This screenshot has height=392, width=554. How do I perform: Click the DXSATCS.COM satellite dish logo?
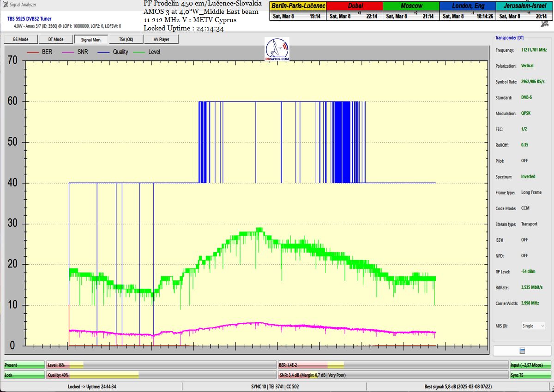click(x=277, y=49)
